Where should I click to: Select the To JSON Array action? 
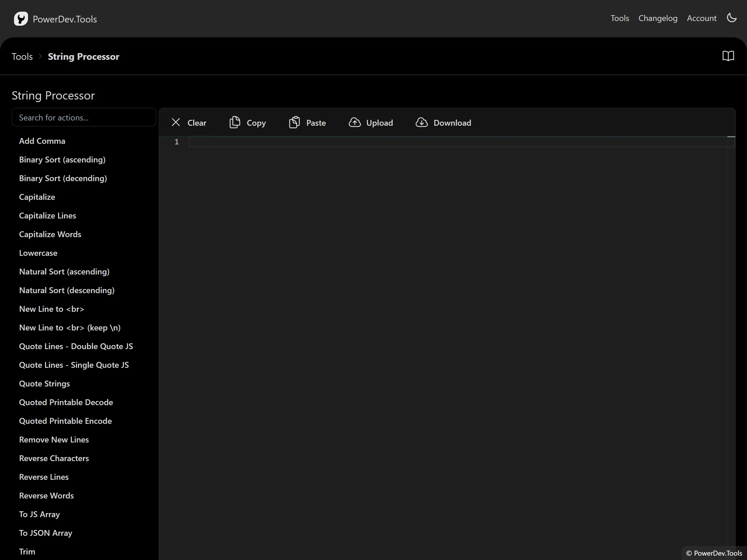46,533
